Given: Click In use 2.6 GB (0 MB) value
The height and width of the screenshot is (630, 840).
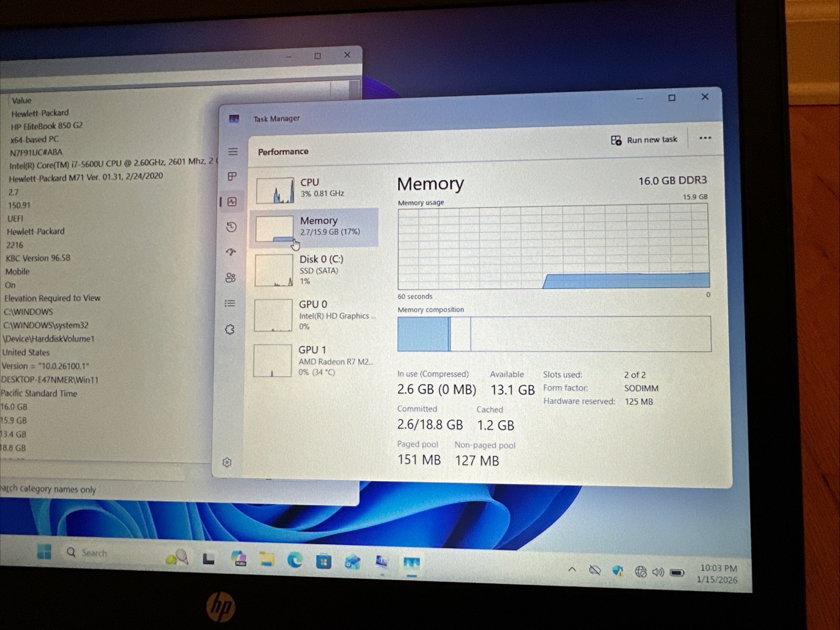Looking at the screenshot, I should point(437,389).
